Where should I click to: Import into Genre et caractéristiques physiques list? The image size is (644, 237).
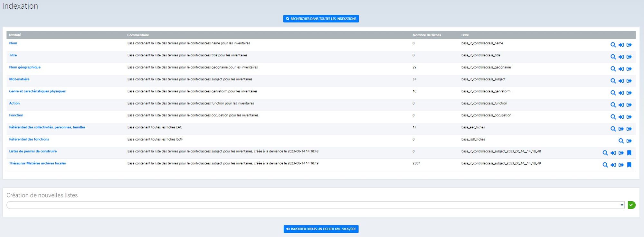pyautogui.click(x=621, y=93)
